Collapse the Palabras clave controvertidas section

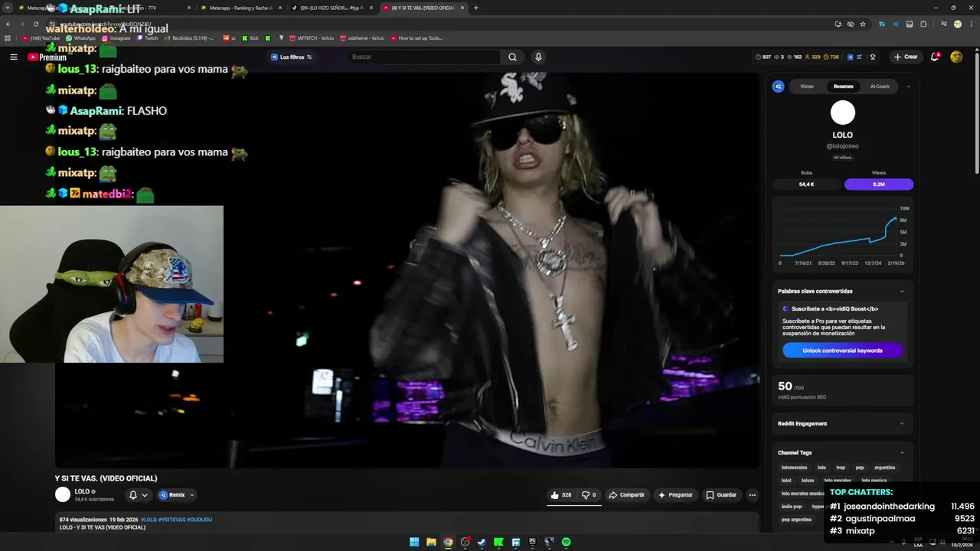click(902, 291)
